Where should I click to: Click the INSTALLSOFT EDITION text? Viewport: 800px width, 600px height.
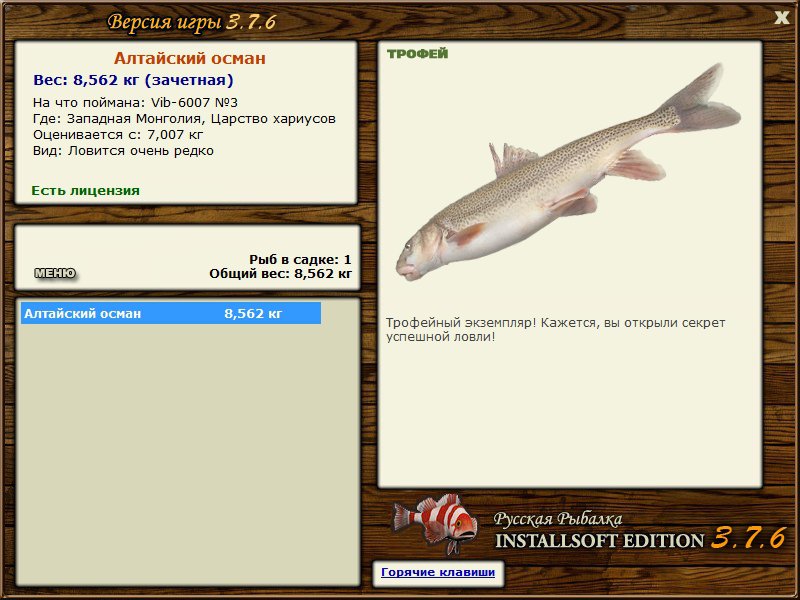[599, 541]
